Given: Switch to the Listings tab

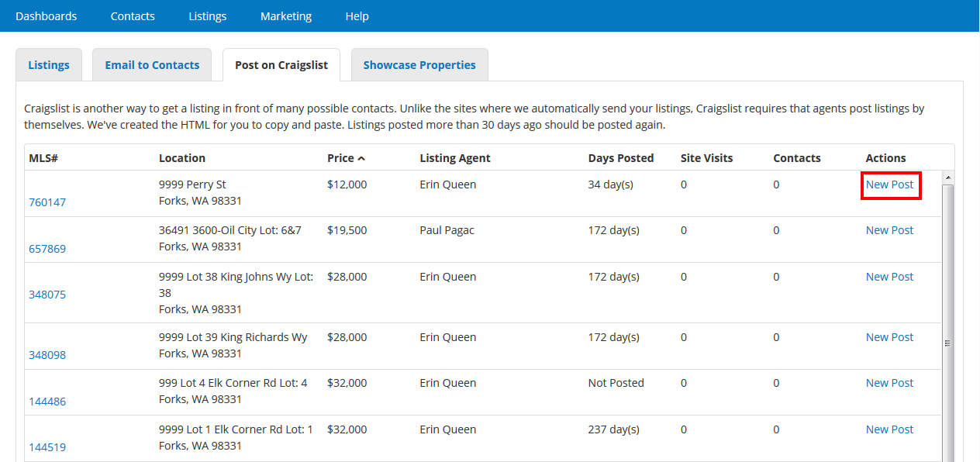Looking at the screenshot, I should coord(49,65).
